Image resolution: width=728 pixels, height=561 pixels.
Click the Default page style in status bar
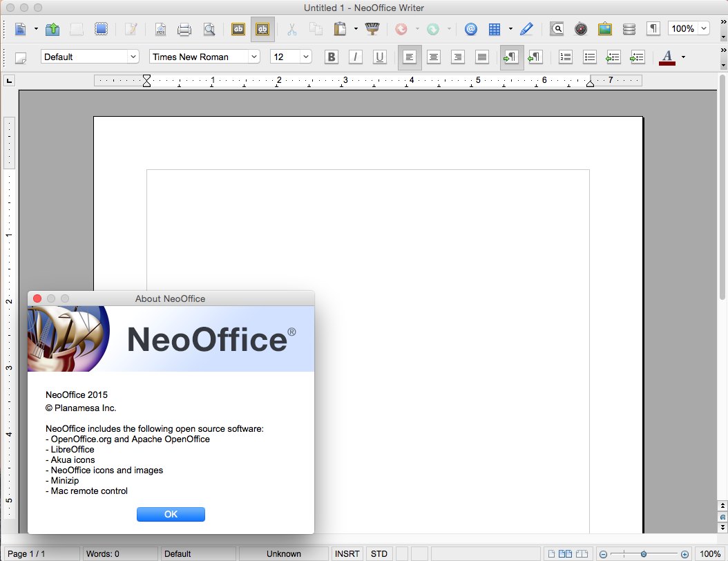[x=198, y=553]
